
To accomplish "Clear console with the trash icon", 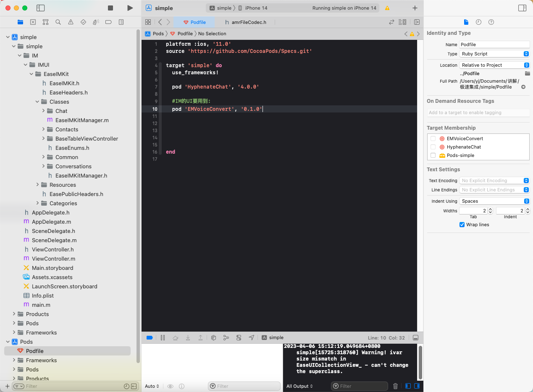I will [395, 386].
